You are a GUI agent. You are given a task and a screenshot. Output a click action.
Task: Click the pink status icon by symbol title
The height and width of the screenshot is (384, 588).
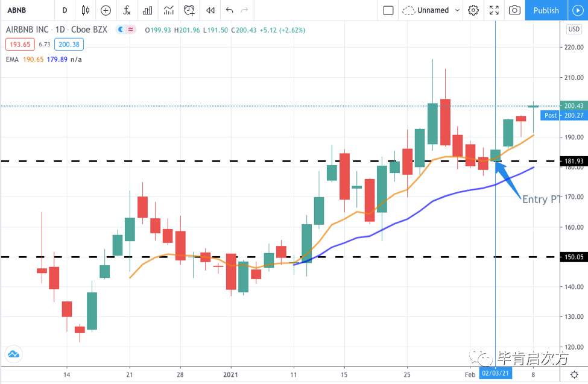(130, 30)
